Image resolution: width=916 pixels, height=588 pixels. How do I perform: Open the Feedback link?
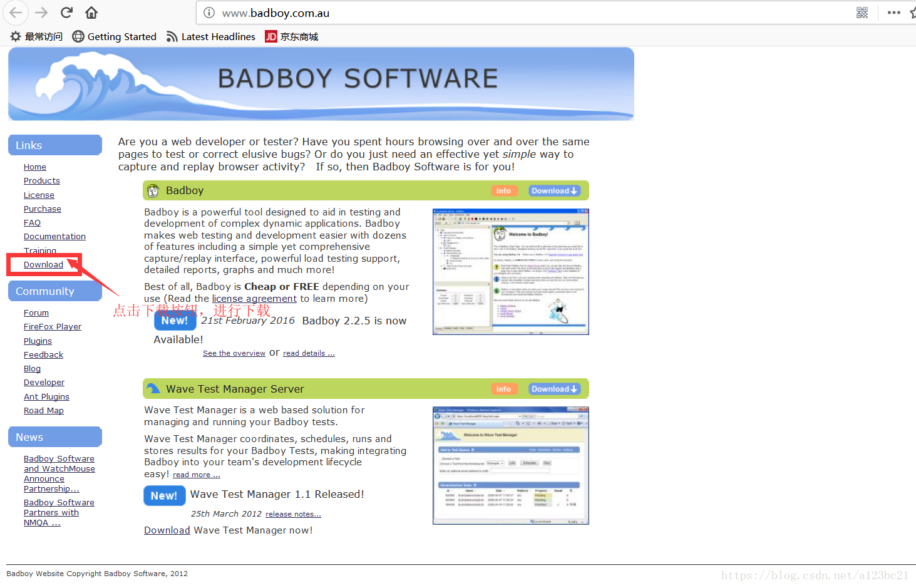tap(43, 355)
